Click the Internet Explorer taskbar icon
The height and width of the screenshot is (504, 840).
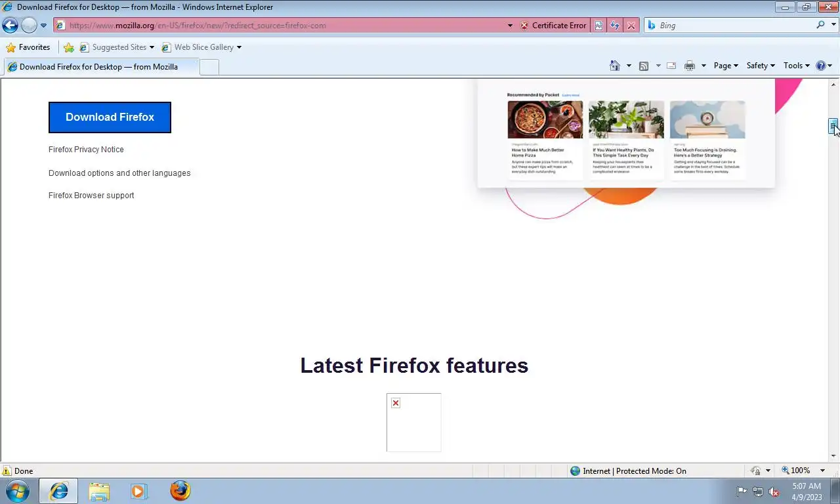tap(58, 491)
